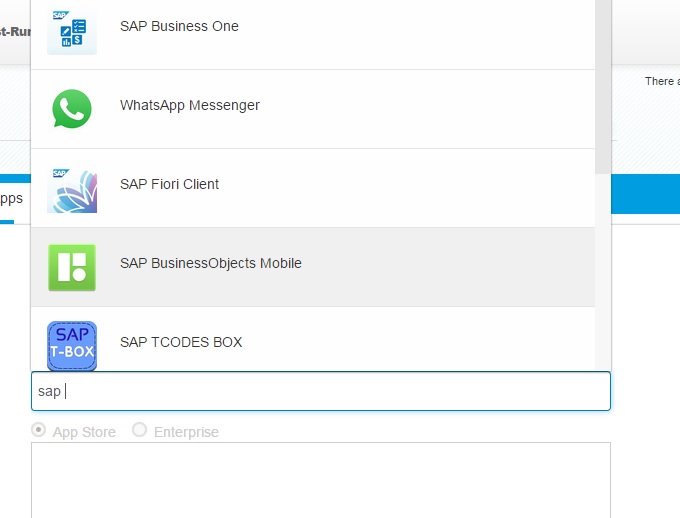Switch to the partially visible Apps tab

pos(10,199)
